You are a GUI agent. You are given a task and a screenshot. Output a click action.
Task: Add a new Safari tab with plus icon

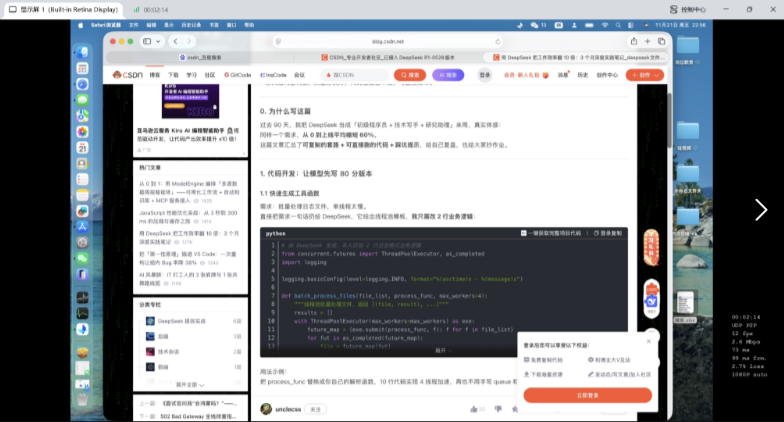648,41
